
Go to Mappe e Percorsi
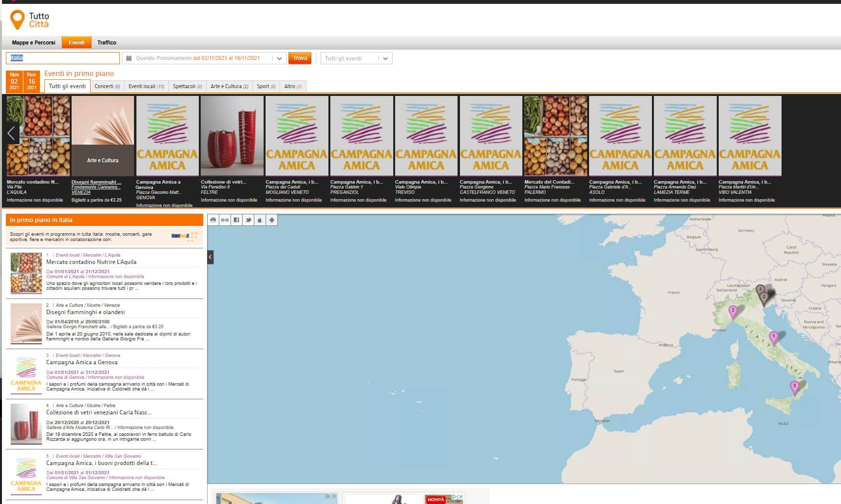pyautogui.click(x=34, y=42)
